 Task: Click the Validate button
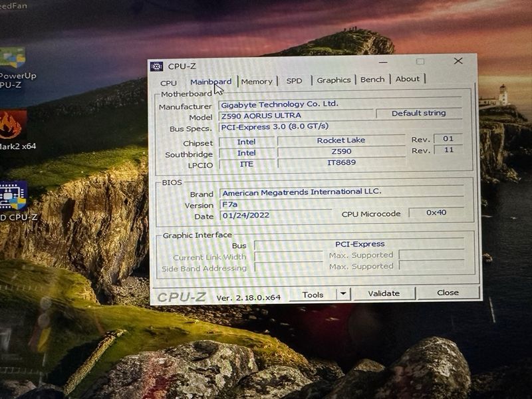coord(384,293)
